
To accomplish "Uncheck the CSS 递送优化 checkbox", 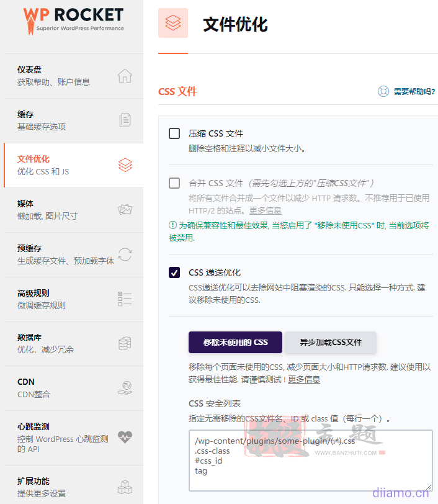I will tap(174, 272).
